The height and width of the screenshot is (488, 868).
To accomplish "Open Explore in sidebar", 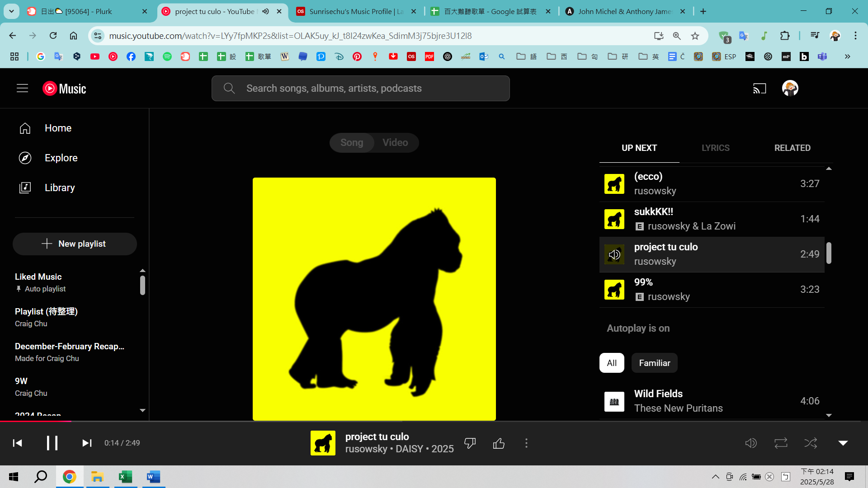I will [75, 158].
